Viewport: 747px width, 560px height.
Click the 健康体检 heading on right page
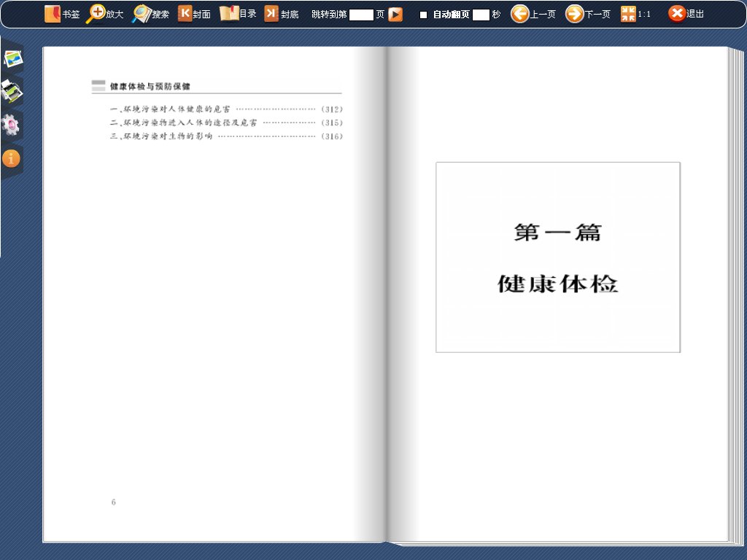(x=558, y=284)
